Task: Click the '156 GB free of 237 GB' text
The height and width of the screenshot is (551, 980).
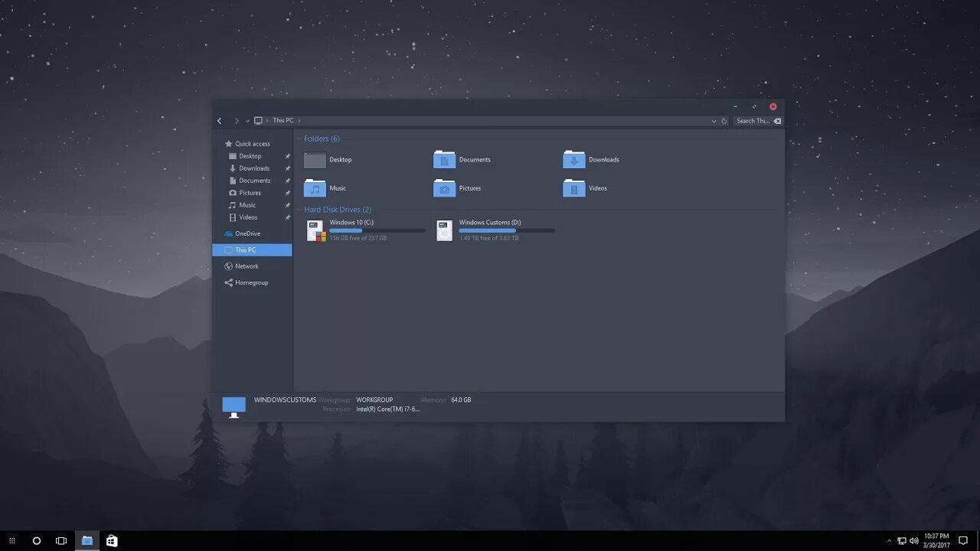Action: 358,238
